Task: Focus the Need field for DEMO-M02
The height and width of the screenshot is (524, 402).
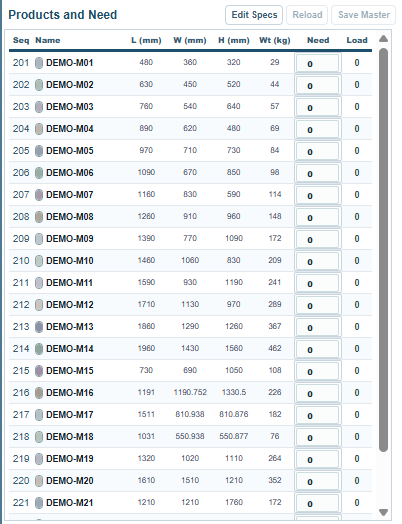Action: [x=317, y=85]
